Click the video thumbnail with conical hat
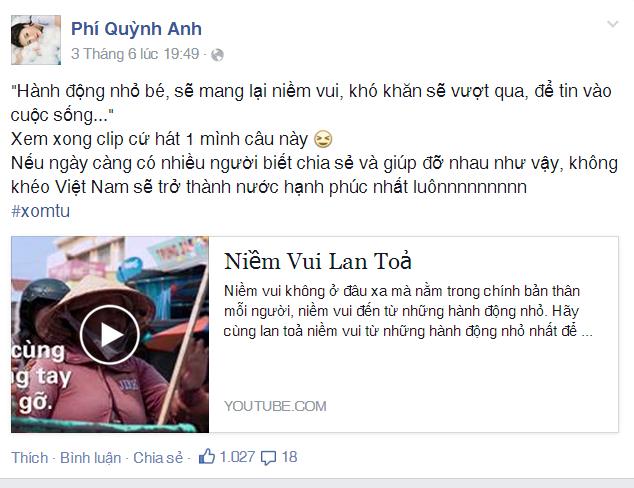The height and width of the screenshot is (488, 634). tap(110, 334)
